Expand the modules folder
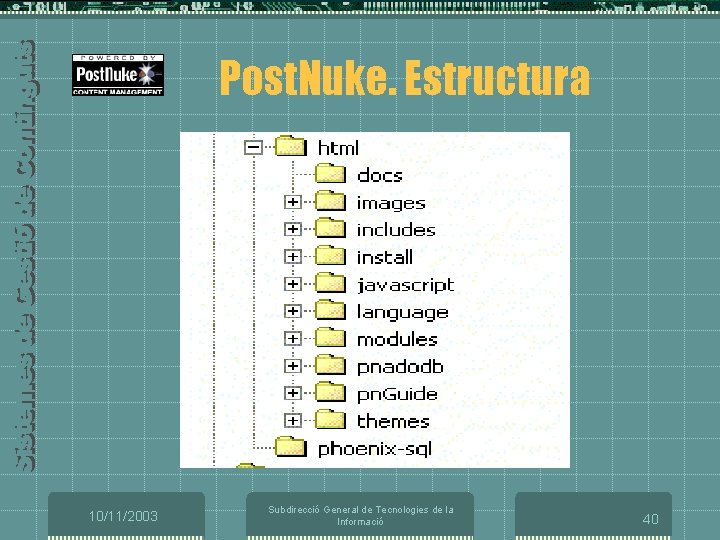The height and width of the screenshot is (540, 720). pyautogui.click(x=292, y=339)
